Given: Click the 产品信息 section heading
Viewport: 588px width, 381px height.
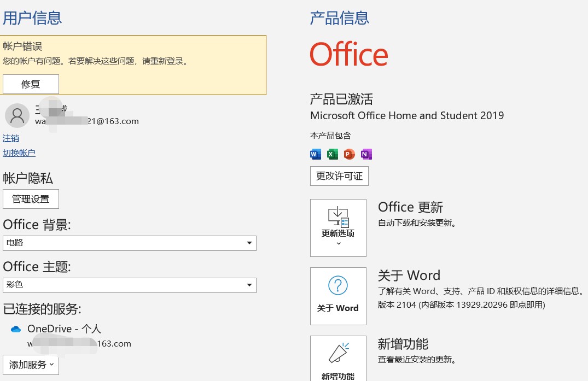Looking at the screenshot, I should point(340,18).
